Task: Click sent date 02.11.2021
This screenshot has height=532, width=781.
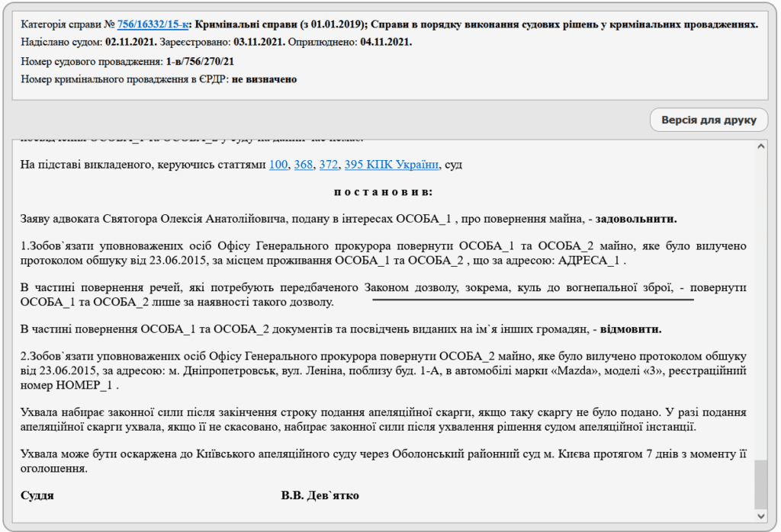Action: click(x=131, y=43)
